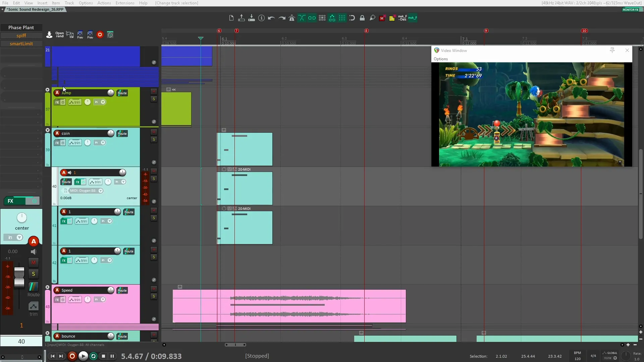The height and width of the screenshot is (362, 644).
Task: Open FX chain on the Speed track
Action: 57,299
